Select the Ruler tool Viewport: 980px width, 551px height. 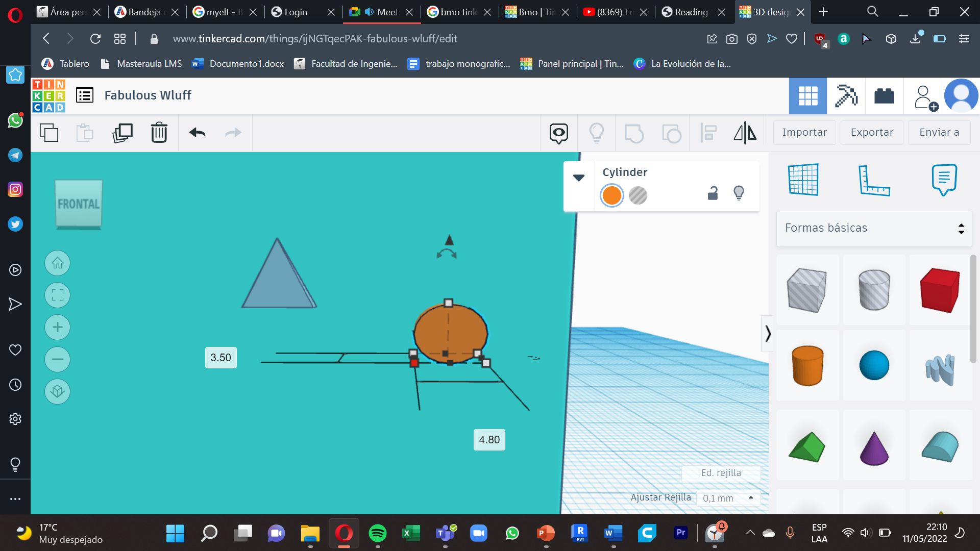click(874, 181)
